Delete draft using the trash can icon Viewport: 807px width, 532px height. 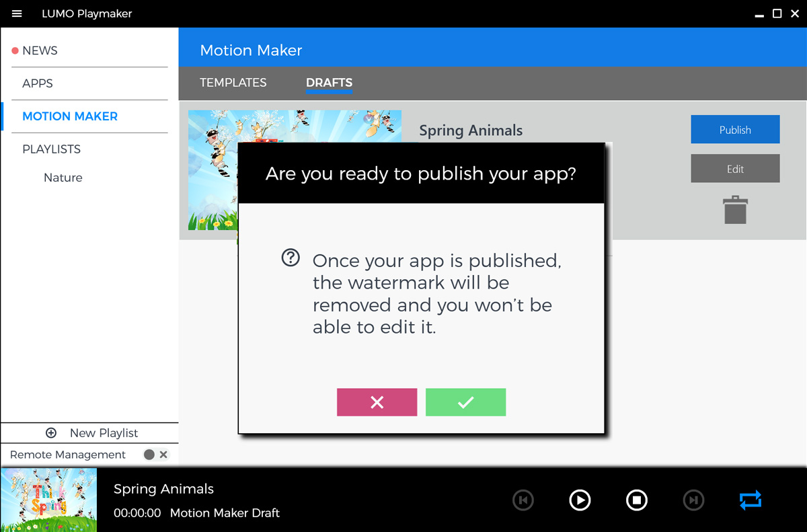[735, 210]
